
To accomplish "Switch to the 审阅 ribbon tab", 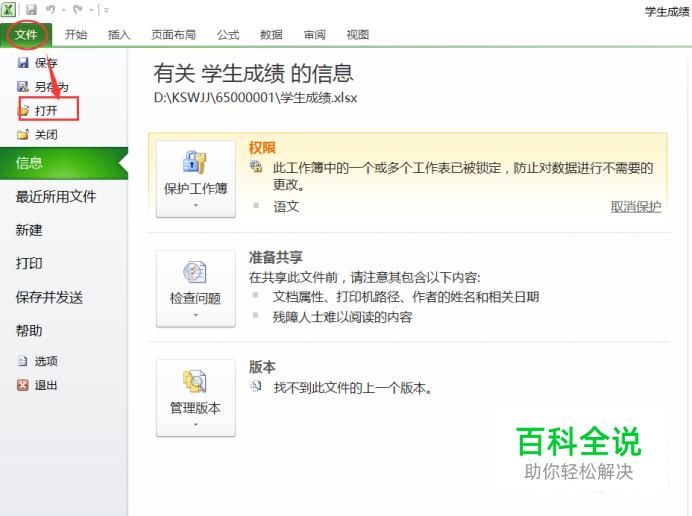I will (x=315, y=34).
